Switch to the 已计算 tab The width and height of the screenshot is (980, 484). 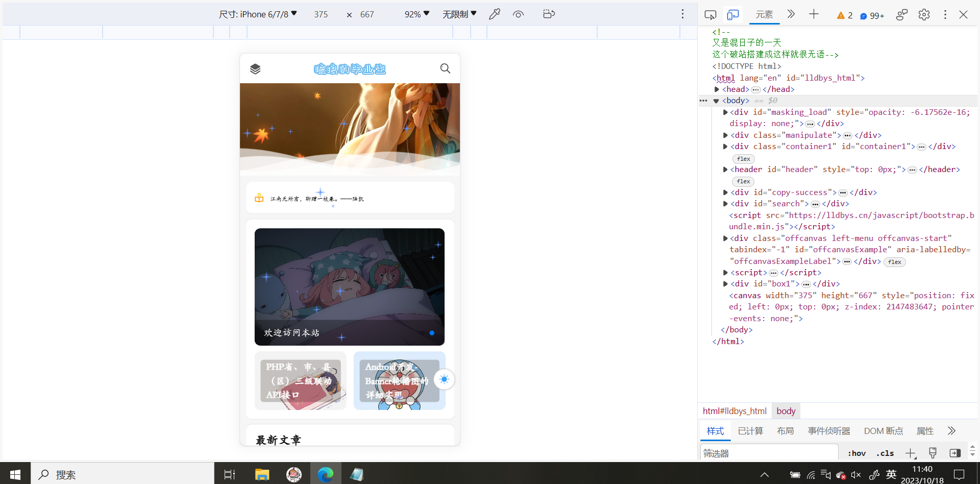(x=750, y=431)
